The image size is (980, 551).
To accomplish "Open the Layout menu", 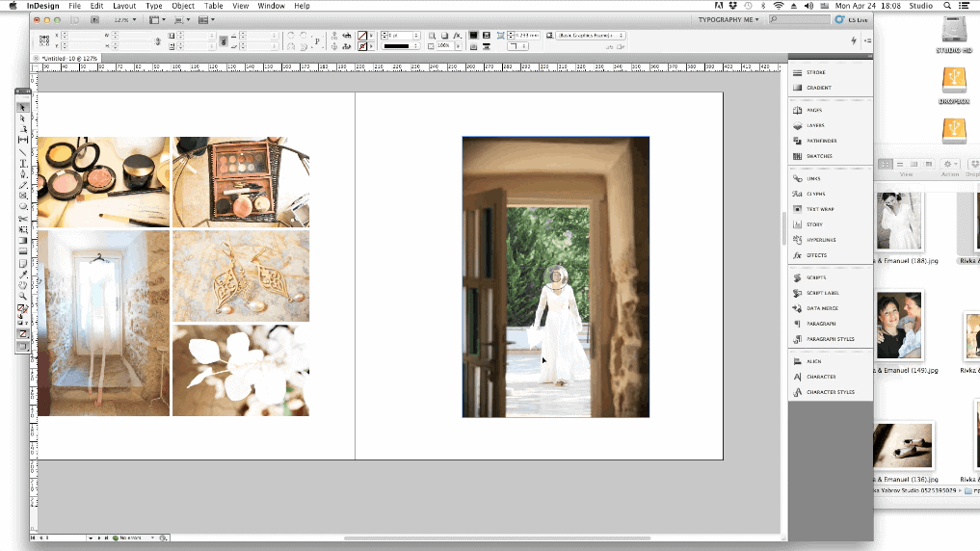I will coord(124,6).
